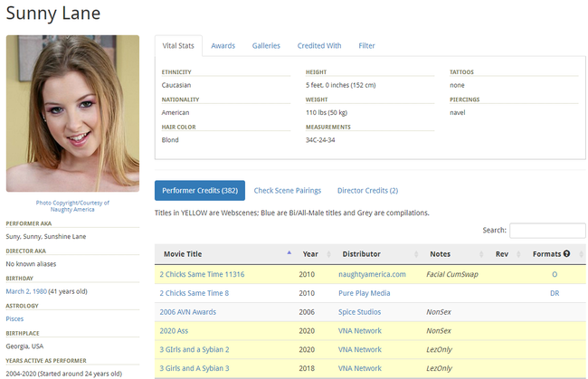The height and width of the screenshot is (379, 588).
Task: Select the 110 lbs (50 kg) weight value
Action: pyautogui.click(x=327, y=112)
